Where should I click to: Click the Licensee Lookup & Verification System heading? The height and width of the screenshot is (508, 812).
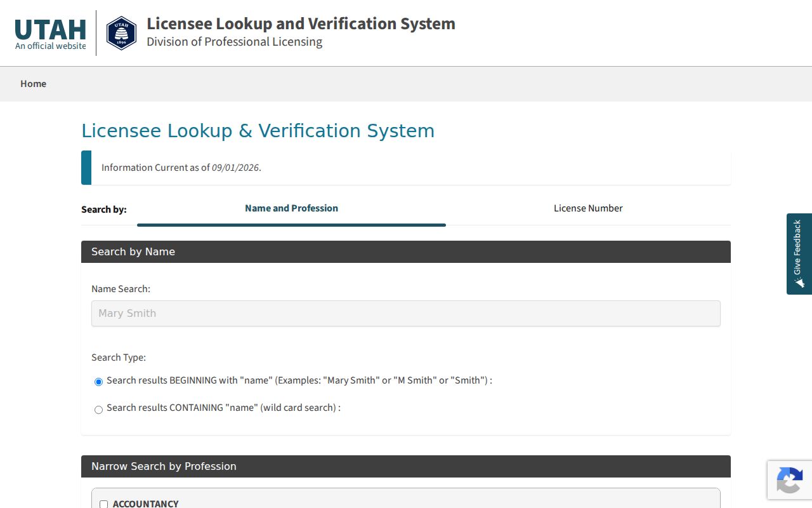[258, 131]
